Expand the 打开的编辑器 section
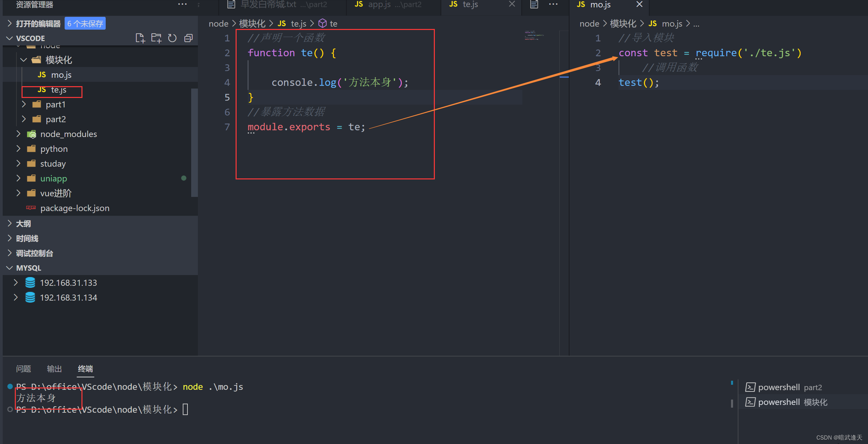The height and width of the screenshot is (444, 868). click(9, 23)
